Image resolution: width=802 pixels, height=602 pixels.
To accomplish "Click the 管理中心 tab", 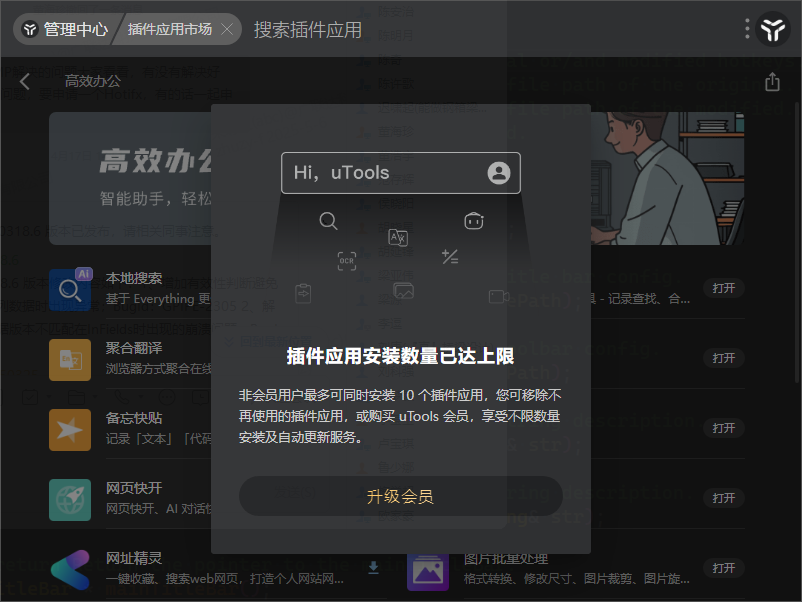I will pos(66,29).
